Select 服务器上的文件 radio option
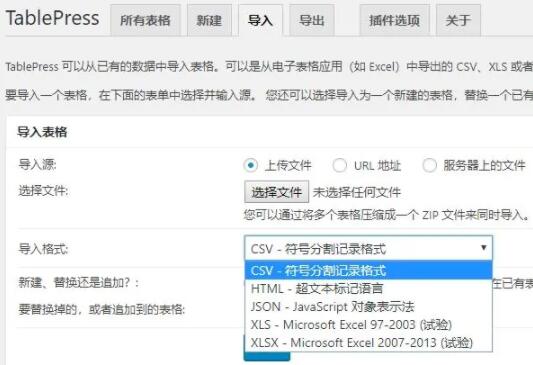533x365 pixels. point(429,166)
